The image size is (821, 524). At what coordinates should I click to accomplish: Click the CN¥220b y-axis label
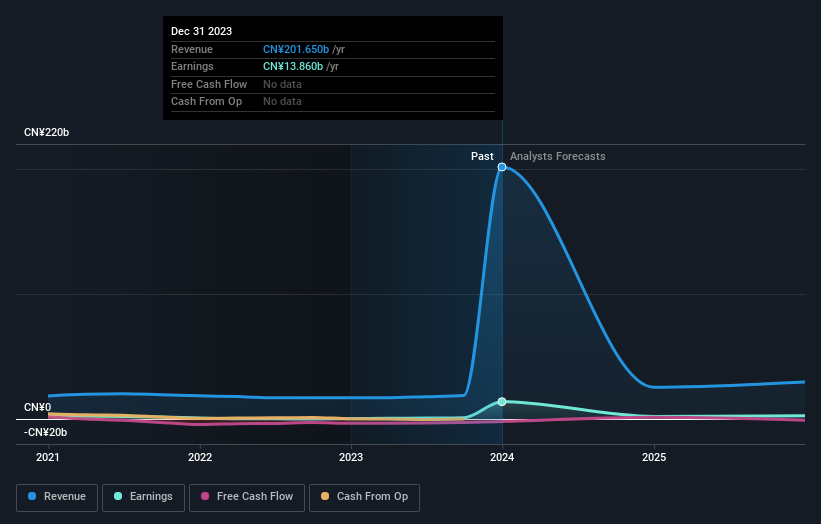[x=47, y=132]
